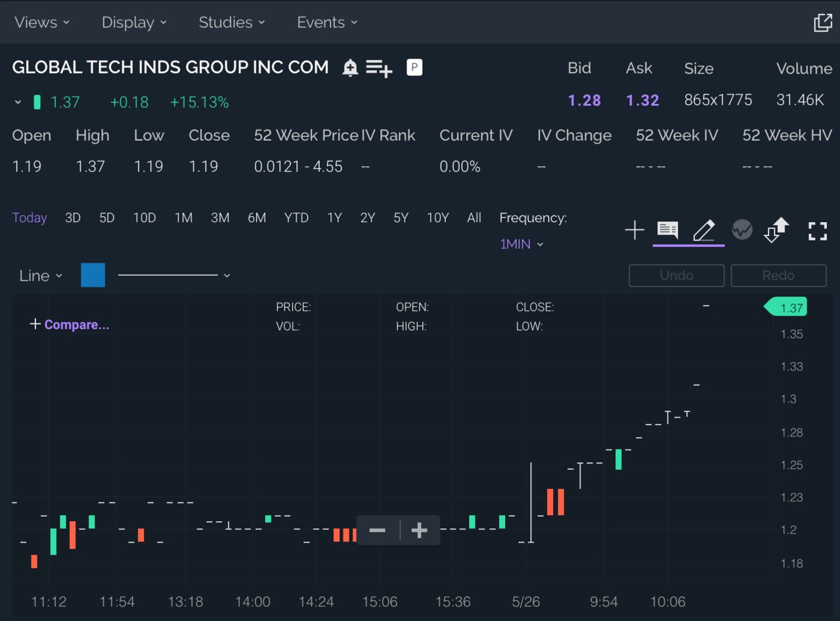840x621 pixels.
Task: Click the High value 1.37
Action: [x=90, y=167]
